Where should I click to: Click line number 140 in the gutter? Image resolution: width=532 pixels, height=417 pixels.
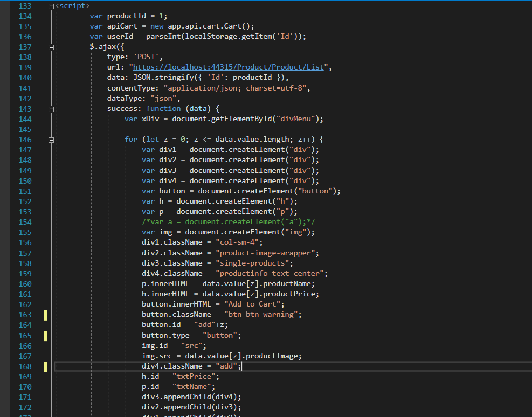point(25,78)
